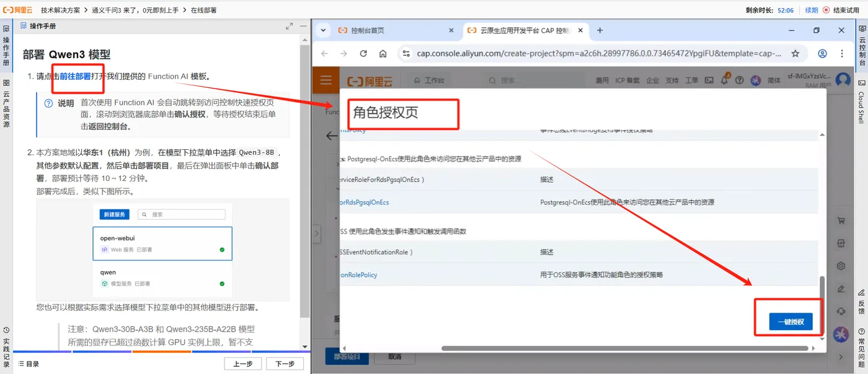The height and width of the screenshot is (374, 868).
Task: Click the floating AI assistant bubble
Action: pos(841,334)
